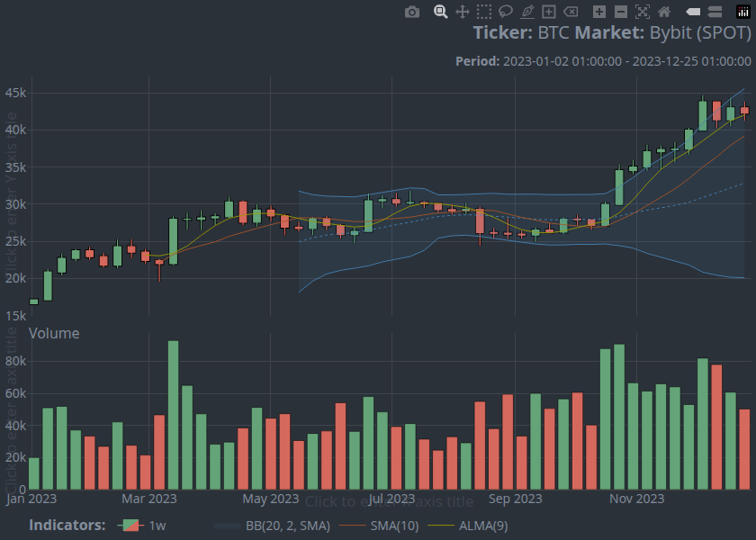The height and width of the screenshot is (540, 756).
Task: Click the Zoom in plus button
Action: pyautogui.click(x=599, y=12)
